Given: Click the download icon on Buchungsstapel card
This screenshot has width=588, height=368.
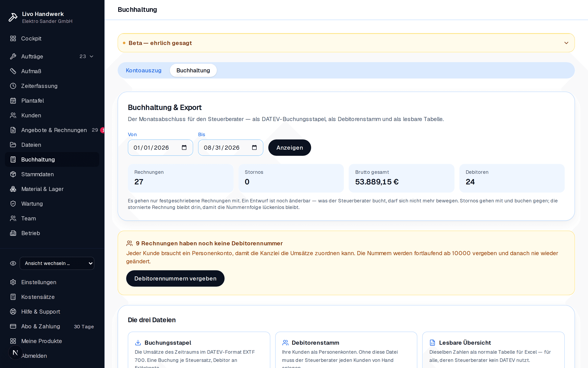Looking at the screenshot, I should pyautogui.click(x=138, y=342).
